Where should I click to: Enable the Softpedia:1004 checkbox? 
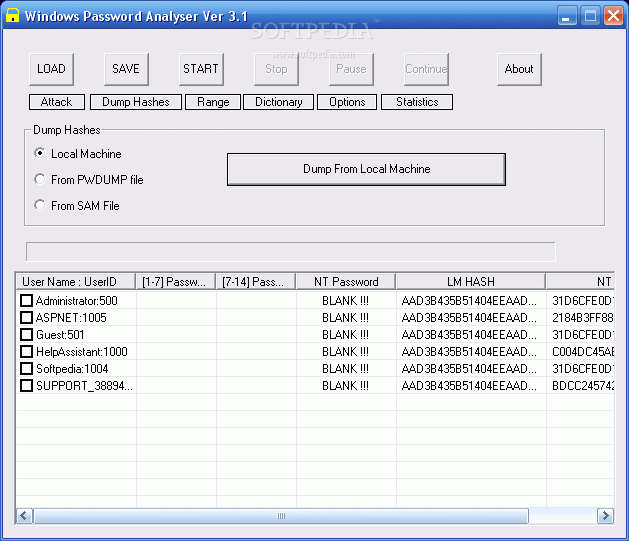click(26, 369)
